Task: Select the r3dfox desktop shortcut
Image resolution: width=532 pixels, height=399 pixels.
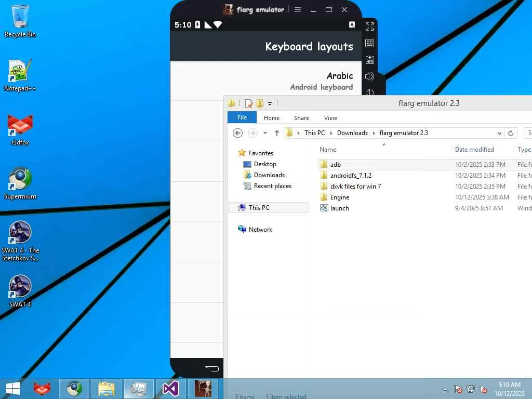Action: pyautogui.click(x=20, y=129)
